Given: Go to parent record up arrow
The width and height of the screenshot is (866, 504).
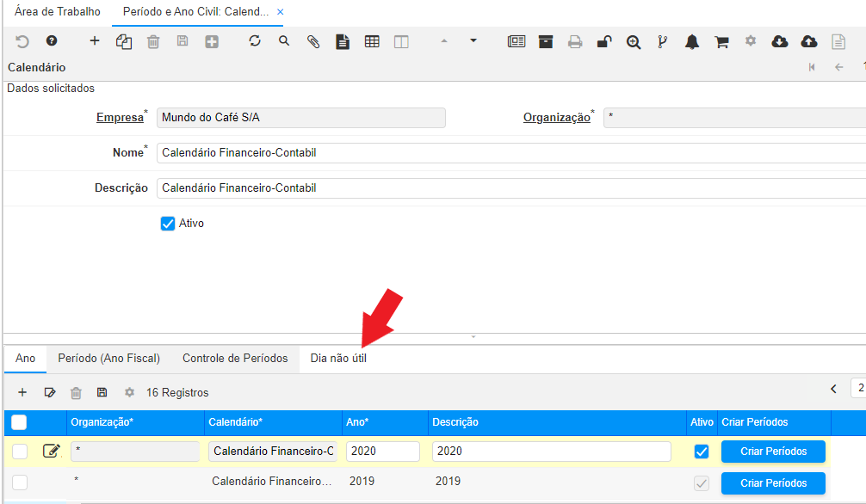Looking at the screenshot, I should click(444, 40).
